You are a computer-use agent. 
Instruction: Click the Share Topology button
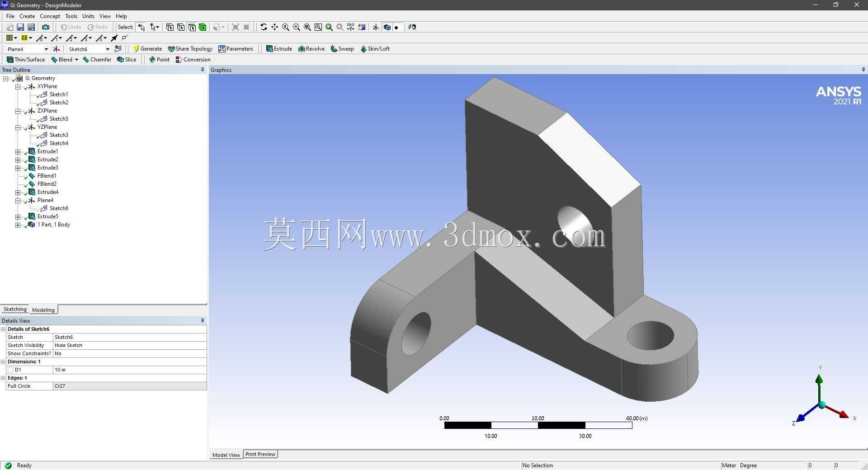coord(190,49)
